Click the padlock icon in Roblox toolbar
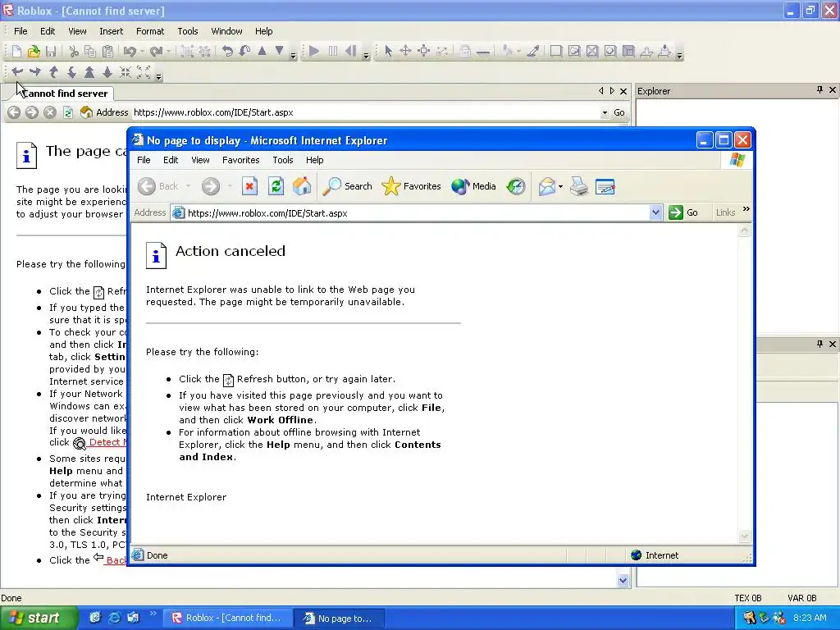 [465, 52]
